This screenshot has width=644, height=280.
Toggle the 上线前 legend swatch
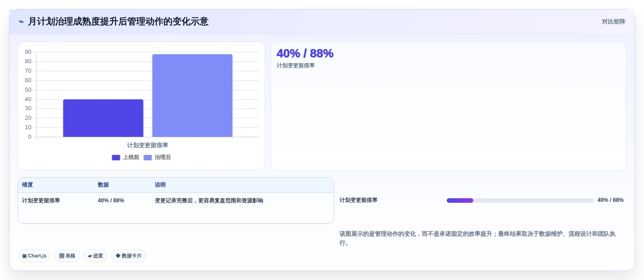pyautogui.click(x=116, y=158)
